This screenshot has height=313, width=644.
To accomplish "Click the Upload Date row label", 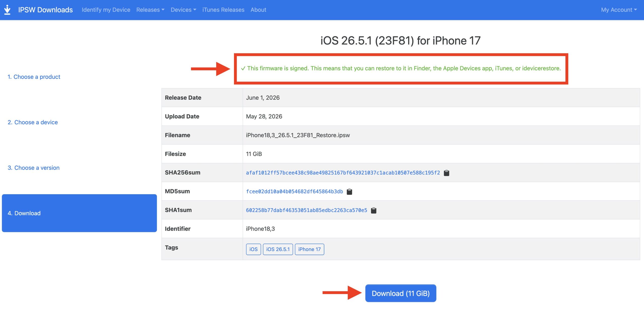I will pyautogui.click(x=182, y=116).
